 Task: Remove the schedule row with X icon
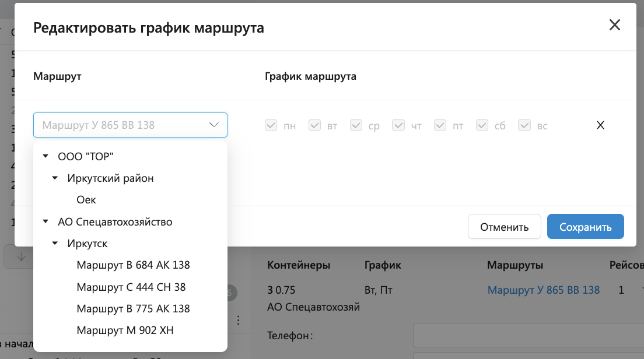(600, 125)
